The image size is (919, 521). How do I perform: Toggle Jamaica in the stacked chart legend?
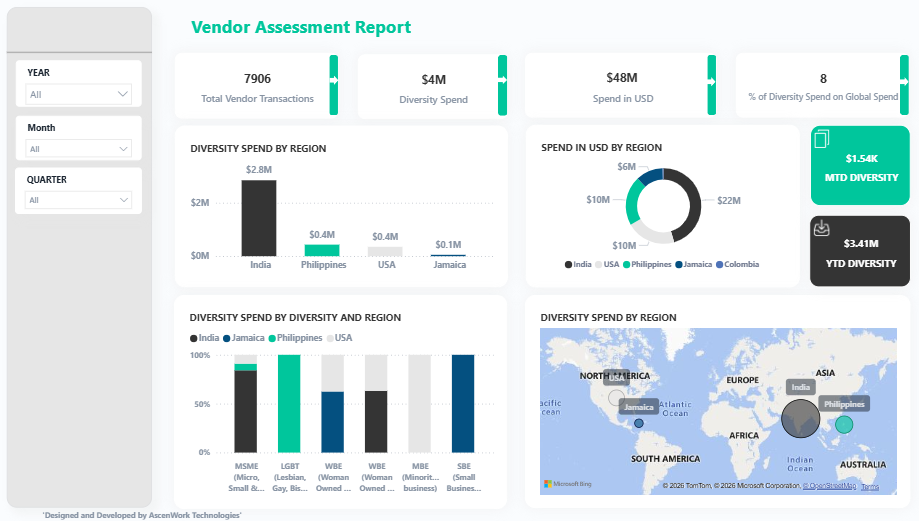(x=245, y=338)
